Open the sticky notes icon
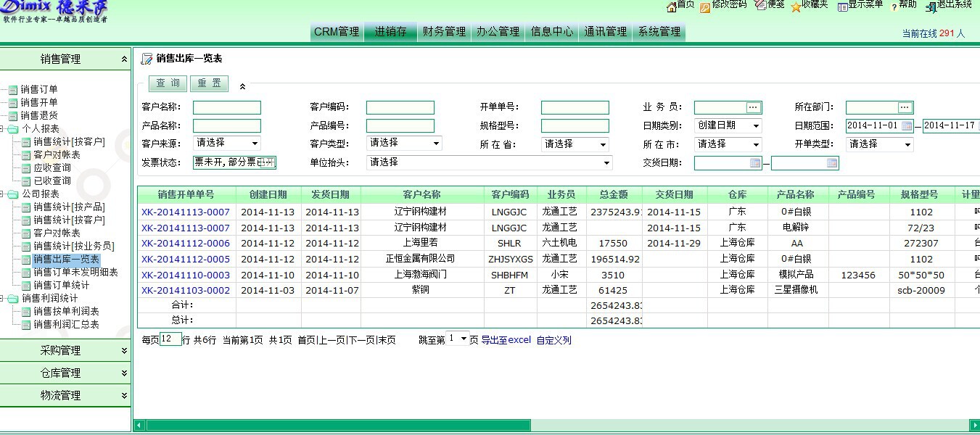The width and height of the screenshot is (980, 435). click(760, 6)
